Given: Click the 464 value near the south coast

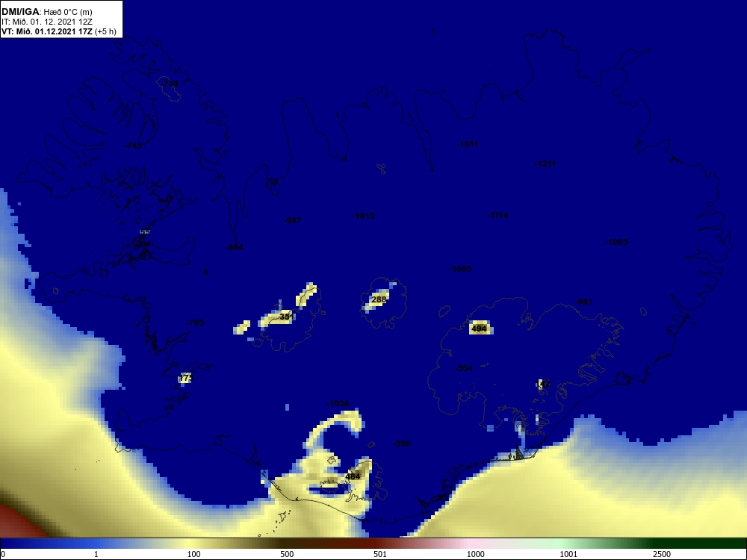Looking at the screenshot, I should click(x=353, y=476).
